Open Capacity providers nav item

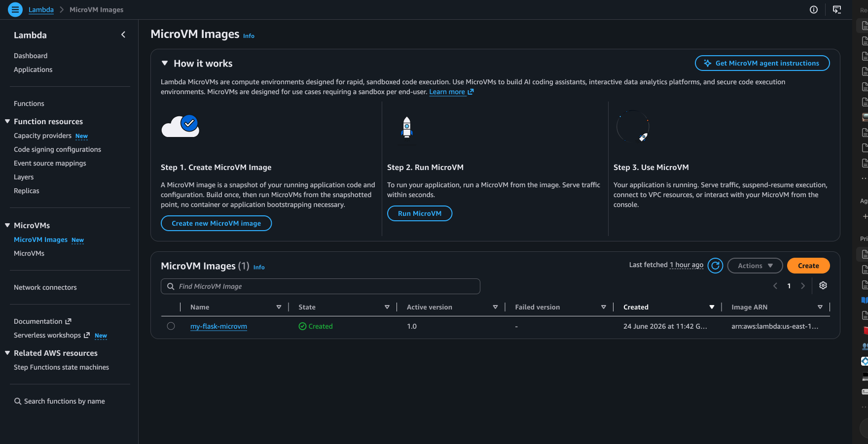(x=42, y=136)
